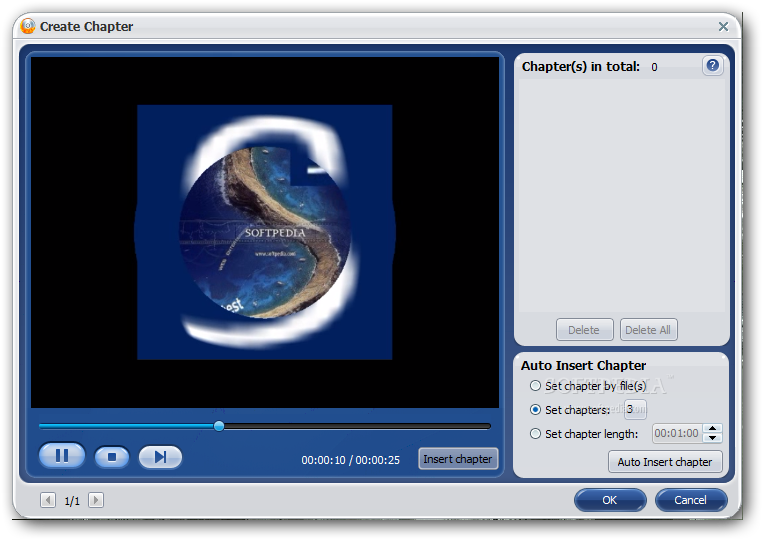Decrease chapter length with down arrow
Viewport: 763px width, 540px height.
712,438
